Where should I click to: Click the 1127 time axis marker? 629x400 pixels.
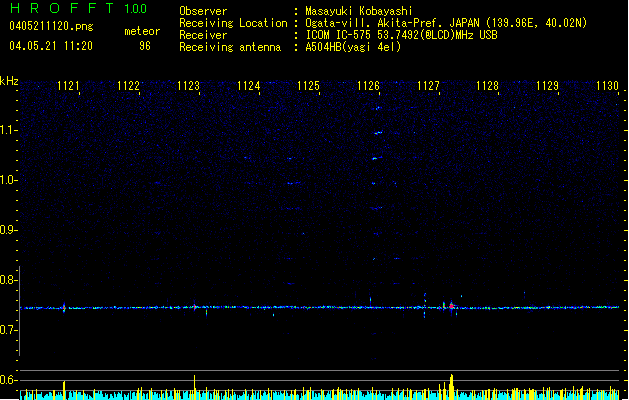pos(428,85)
